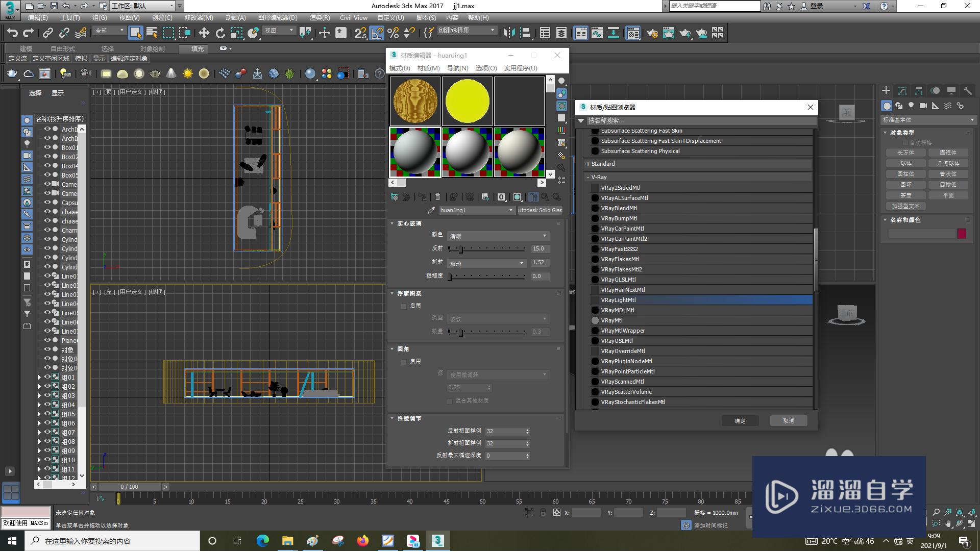Click 取消 button to cancel dialog

(x=789, y=420)
